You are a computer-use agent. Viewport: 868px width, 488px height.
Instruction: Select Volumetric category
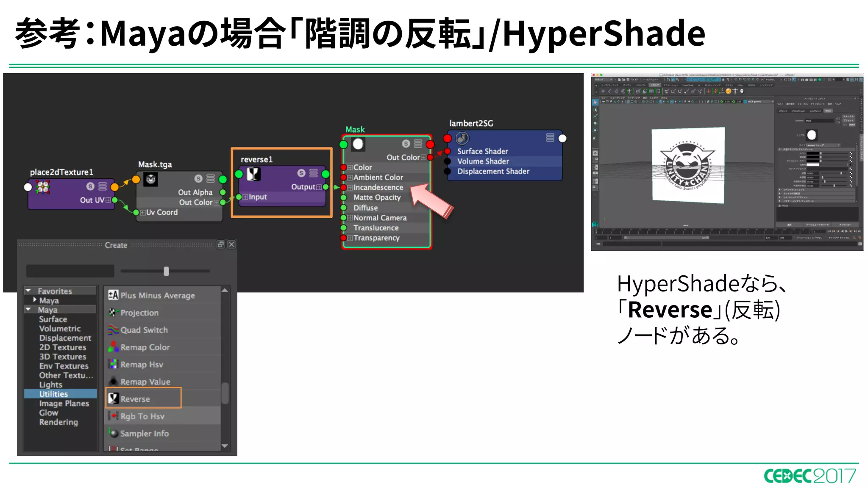pyautogui.click(x=60, y=328)
